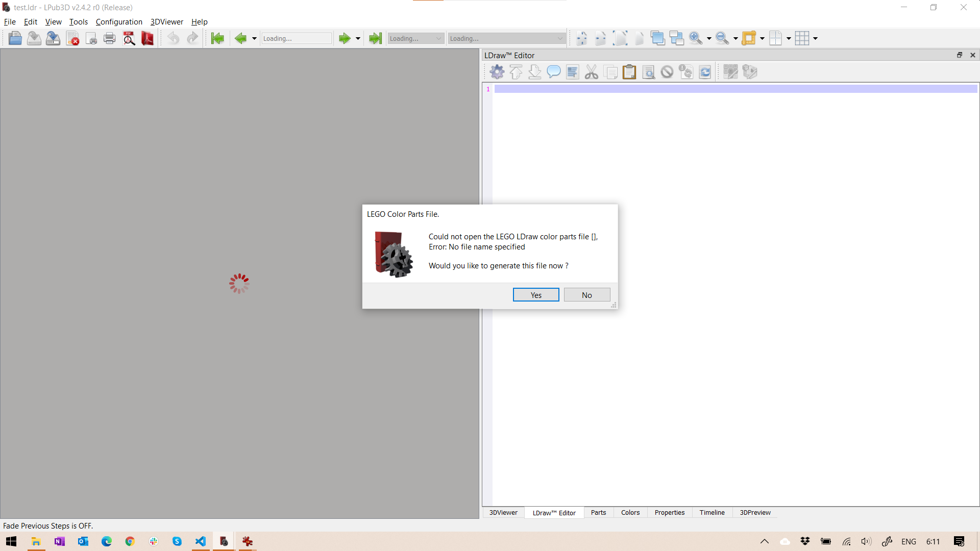980x551 pixels.
Task: Switch to the Colors tab
Action: coord(630,513)
